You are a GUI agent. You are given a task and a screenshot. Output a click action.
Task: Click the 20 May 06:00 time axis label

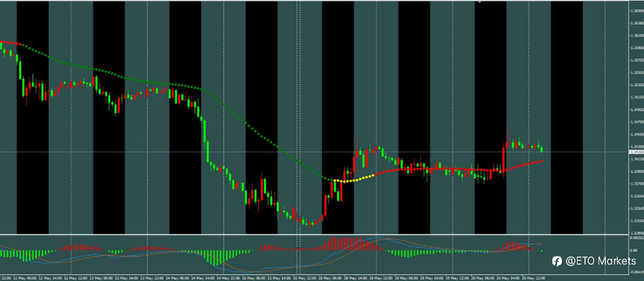tap(483, 278)
